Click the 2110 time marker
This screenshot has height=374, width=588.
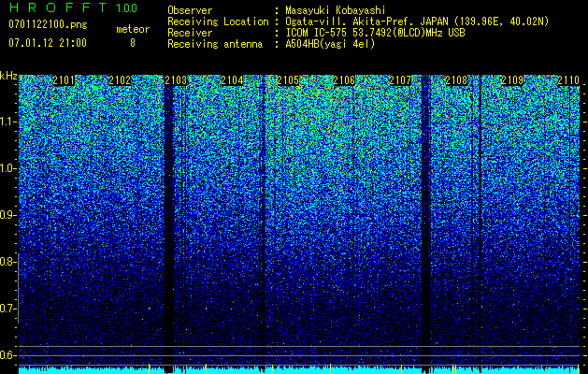568,80
